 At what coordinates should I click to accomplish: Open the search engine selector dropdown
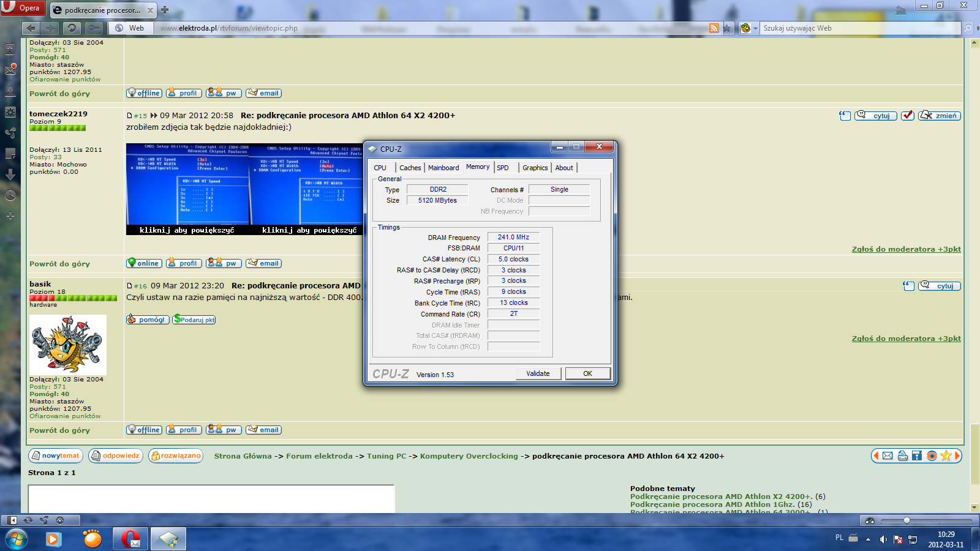749,28
